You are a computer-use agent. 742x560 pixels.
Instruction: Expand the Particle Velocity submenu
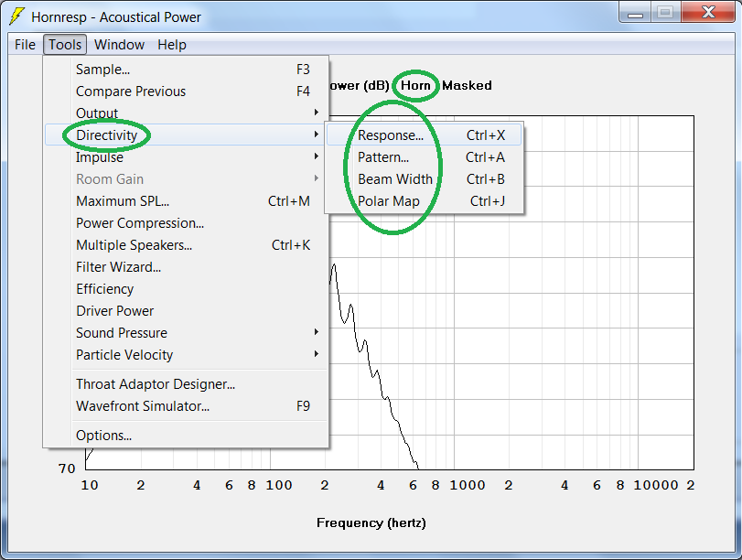(x=186, y=354)
